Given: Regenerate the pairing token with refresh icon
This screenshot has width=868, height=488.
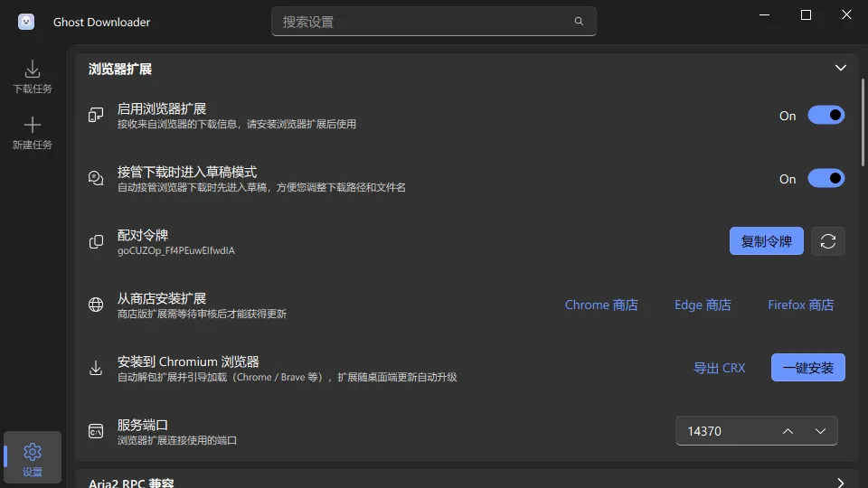Looking at the screenshot, I should pos(827,241).
